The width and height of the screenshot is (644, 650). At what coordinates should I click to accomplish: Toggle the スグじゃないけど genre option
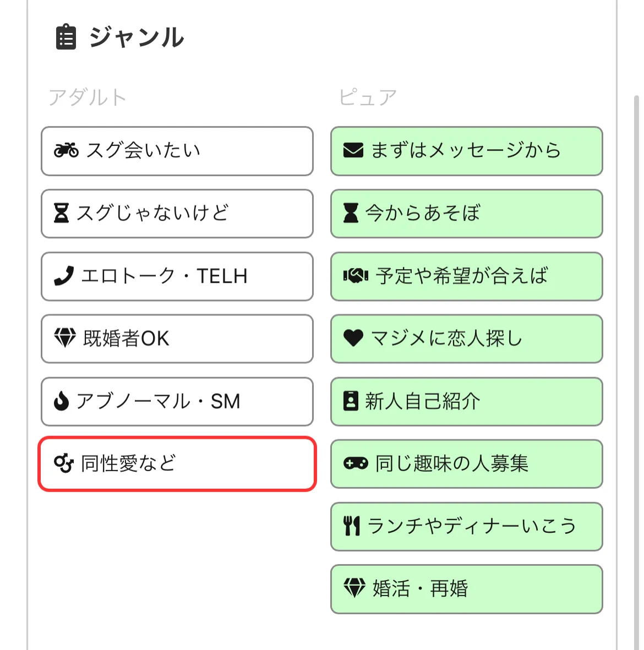(x=176, y=214)
